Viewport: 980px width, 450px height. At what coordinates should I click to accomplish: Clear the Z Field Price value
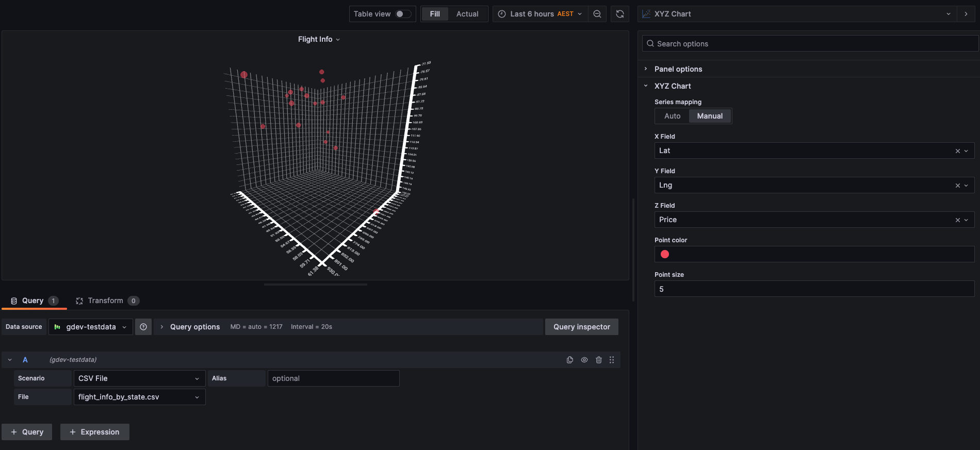tap(958, 220)
